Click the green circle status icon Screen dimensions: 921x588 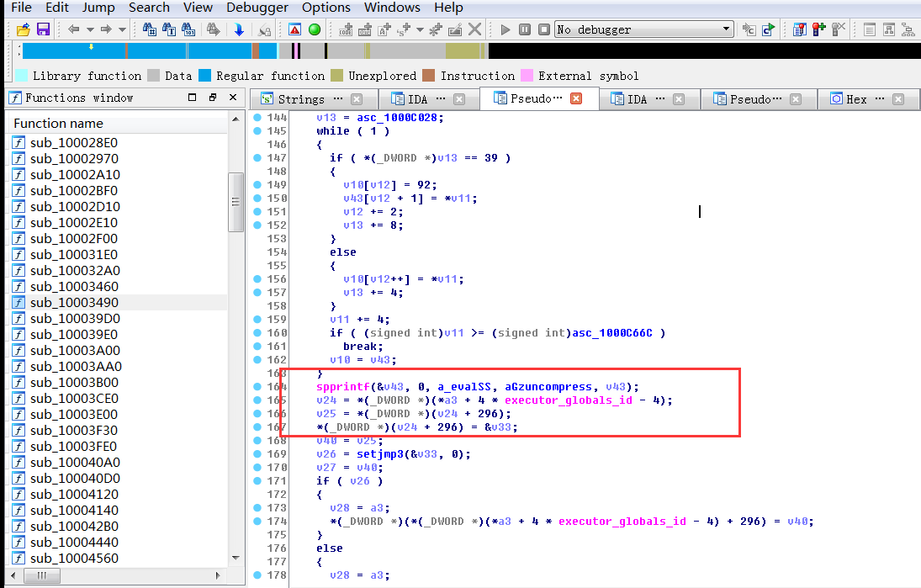coord(315,29)
